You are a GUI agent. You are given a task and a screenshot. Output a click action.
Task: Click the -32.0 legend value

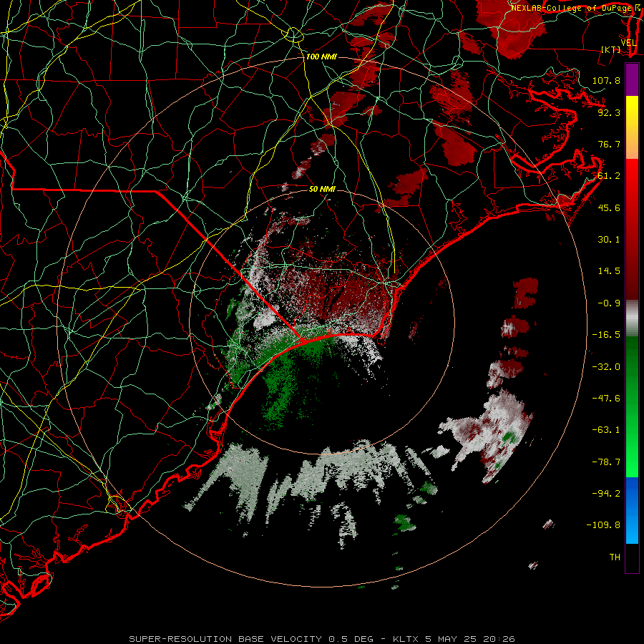click(x=606, y=367)
